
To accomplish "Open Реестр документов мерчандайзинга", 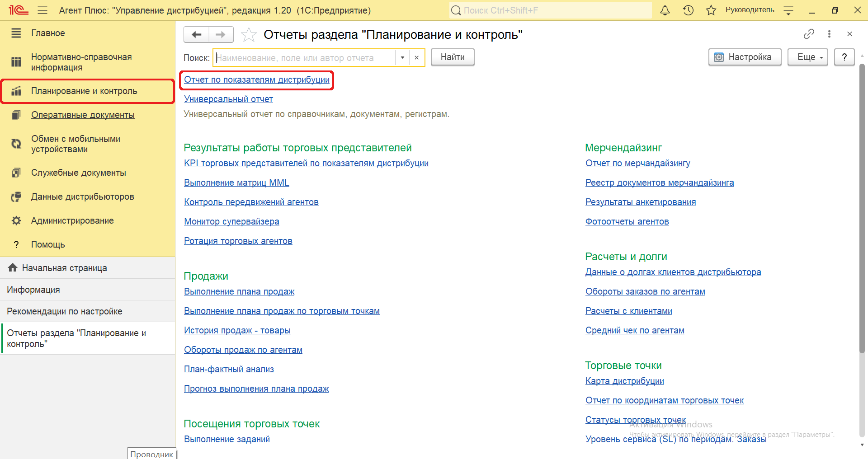I will point(660,183).
